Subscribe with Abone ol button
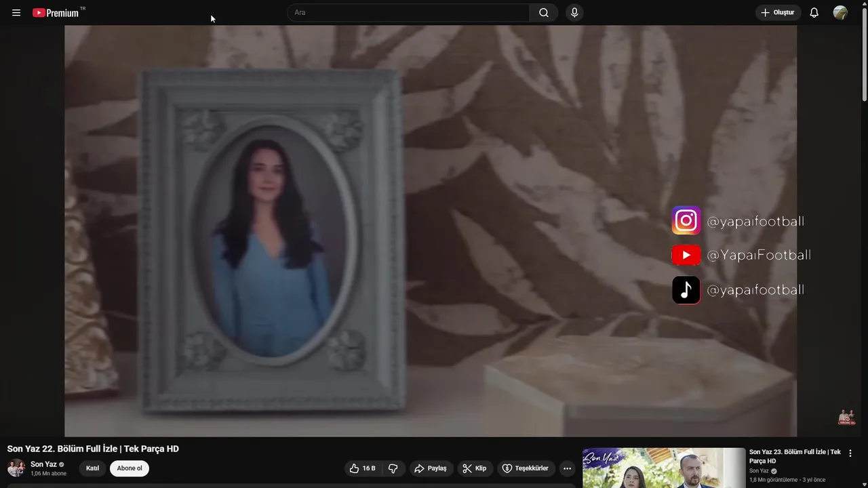 130,468
